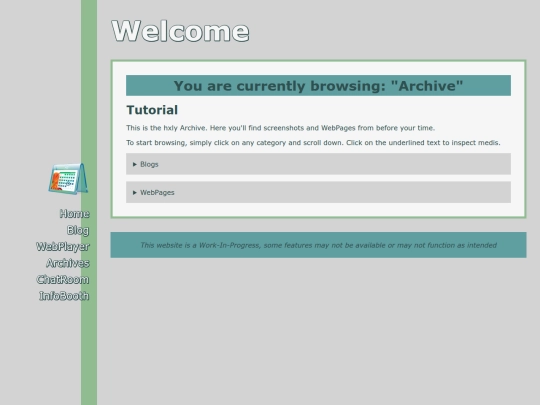540x405 pixels.
Task: Navigate to the Archives section
Action: (x=68, y=263)
